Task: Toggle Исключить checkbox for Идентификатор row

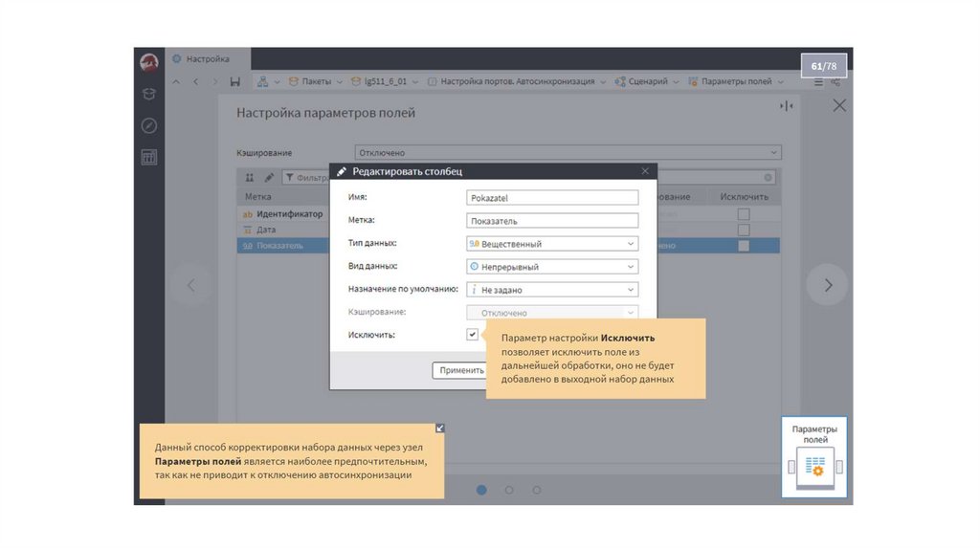Action: point(744,215)
